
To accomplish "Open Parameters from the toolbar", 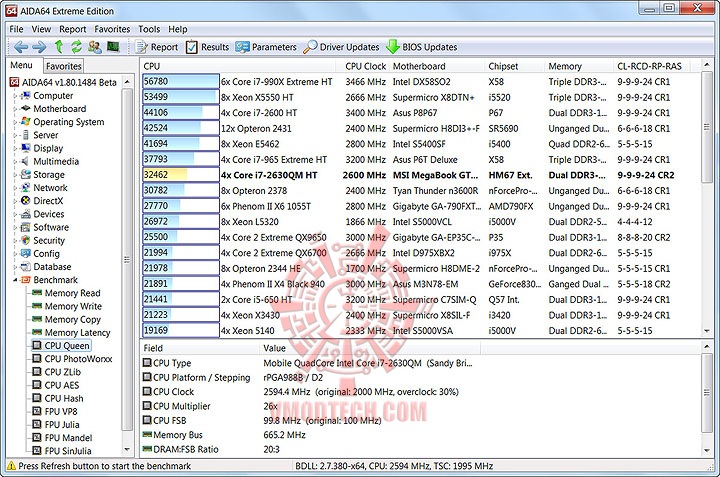I will coord(266,47).
